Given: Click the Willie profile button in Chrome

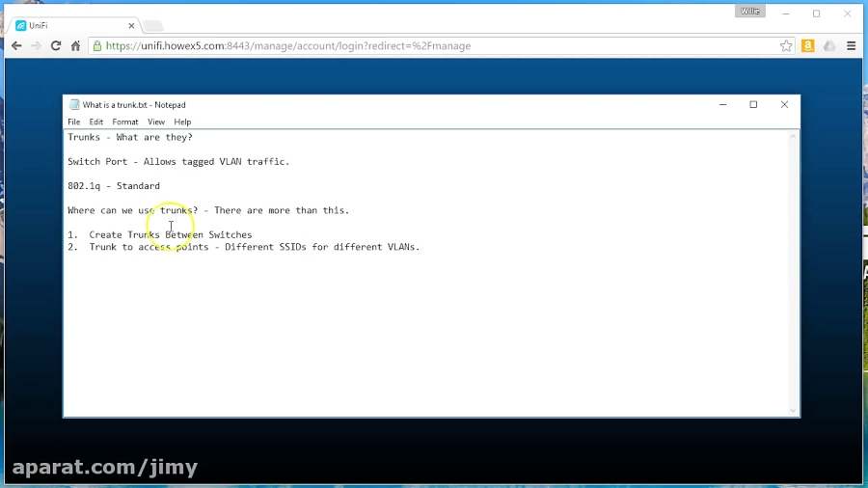Looking at the screenshot, I should 750,11.
